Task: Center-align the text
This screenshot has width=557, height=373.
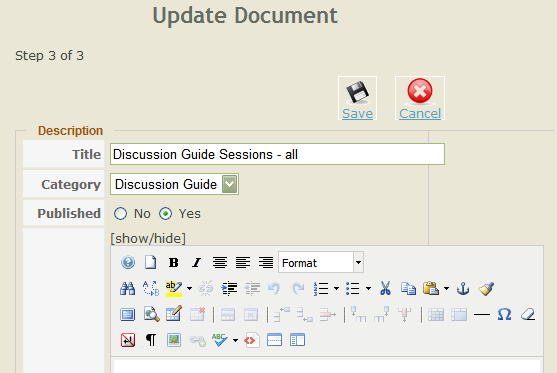Action: coord(220,263)
